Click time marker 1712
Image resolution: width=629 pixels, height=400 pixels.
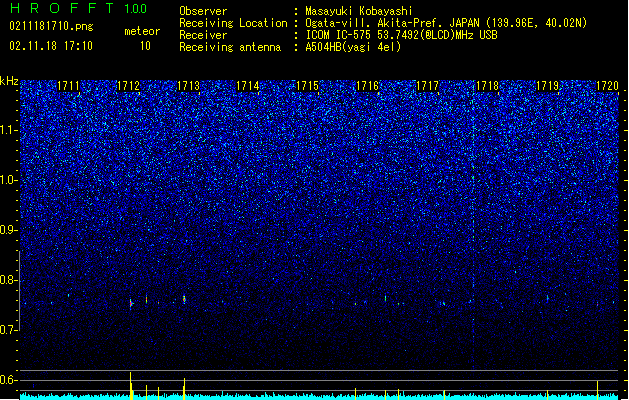[x=128, y=86]
